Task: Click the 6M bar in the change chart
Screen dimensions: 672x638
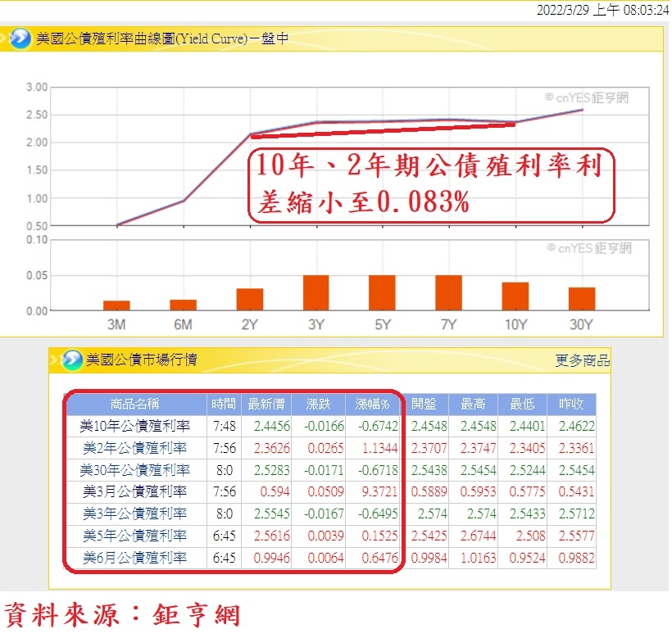Action: pos(183,305)
